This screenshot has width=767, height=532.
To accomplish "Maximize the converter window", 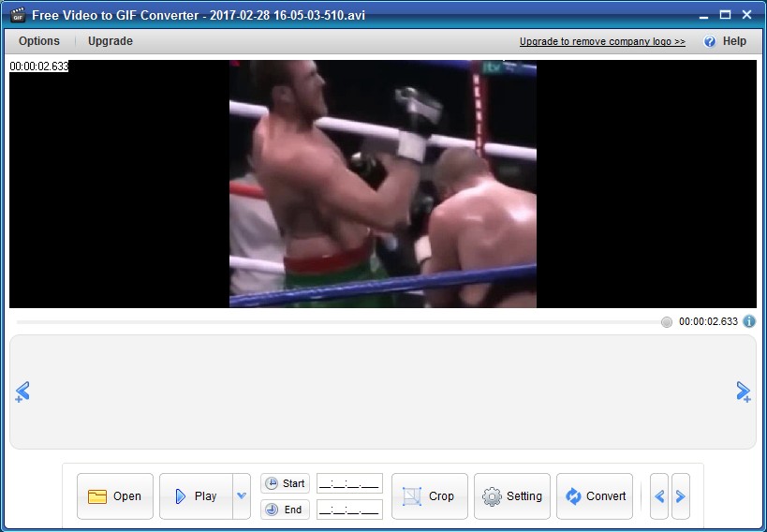I will 725,15.
